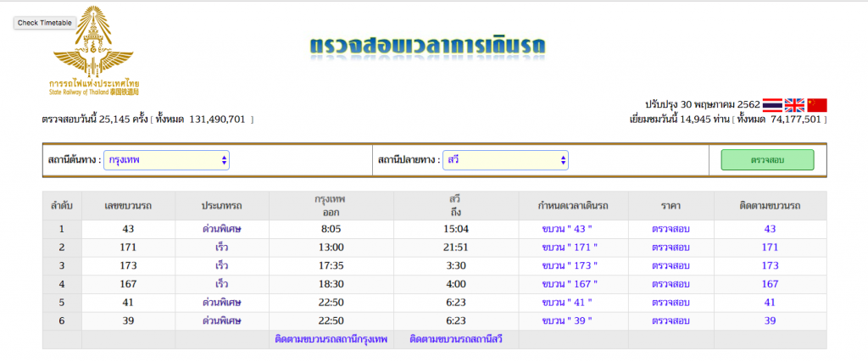Click the page title banner ตรวจสอบเวลาการเดินรถ
The width and height of the screenshot is (868, 362).
pos(426,46)
